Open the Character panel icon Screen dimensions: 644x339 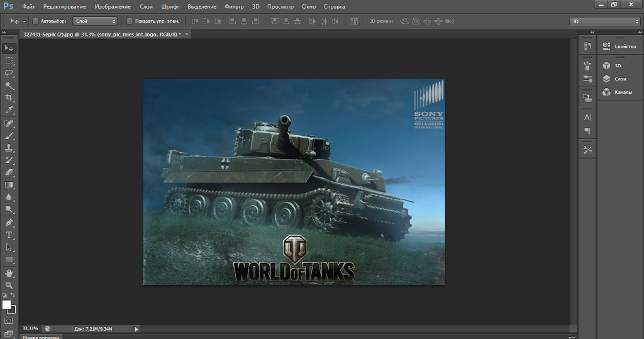(x=587, y=118)
